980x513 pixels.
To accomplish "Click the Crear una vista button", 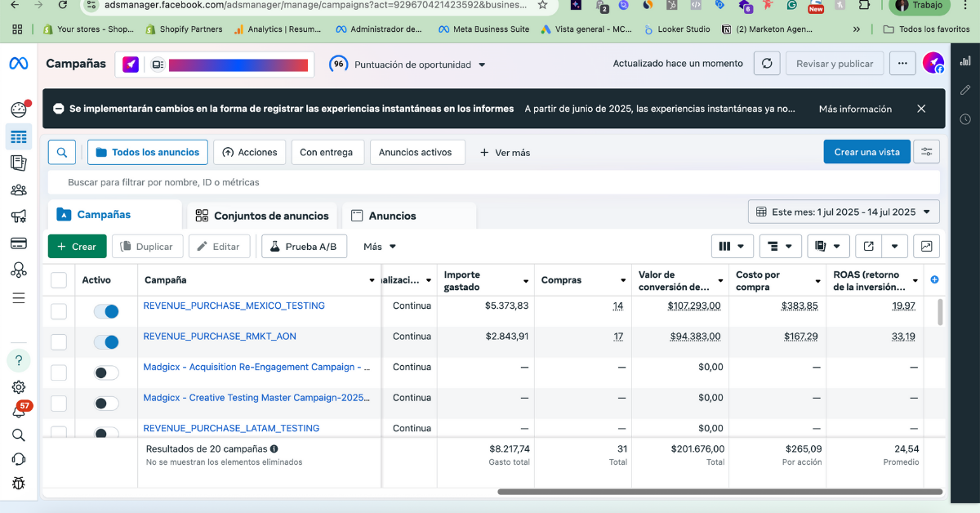I will coord(866,152).
